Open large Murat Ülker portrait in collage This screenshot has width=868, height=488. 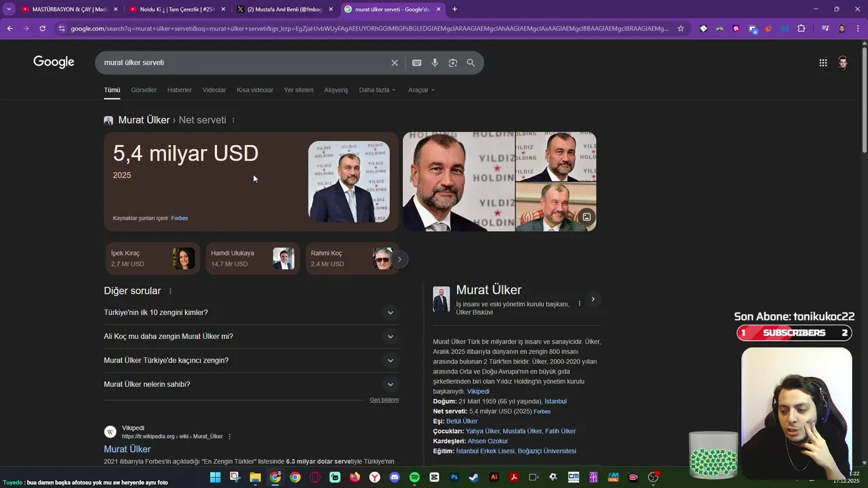pyautogui.click(x=459, y=182)
